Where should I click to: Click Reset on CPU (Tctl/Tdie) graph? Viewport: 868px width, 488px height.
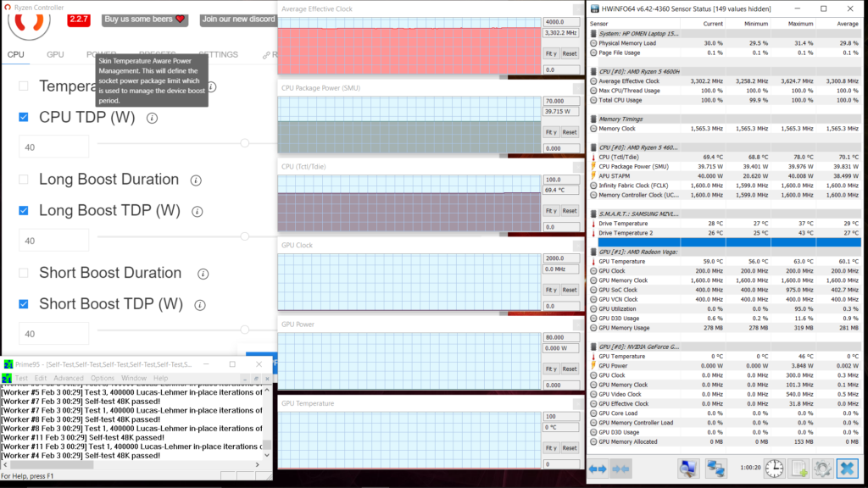[x=570, y=211]
